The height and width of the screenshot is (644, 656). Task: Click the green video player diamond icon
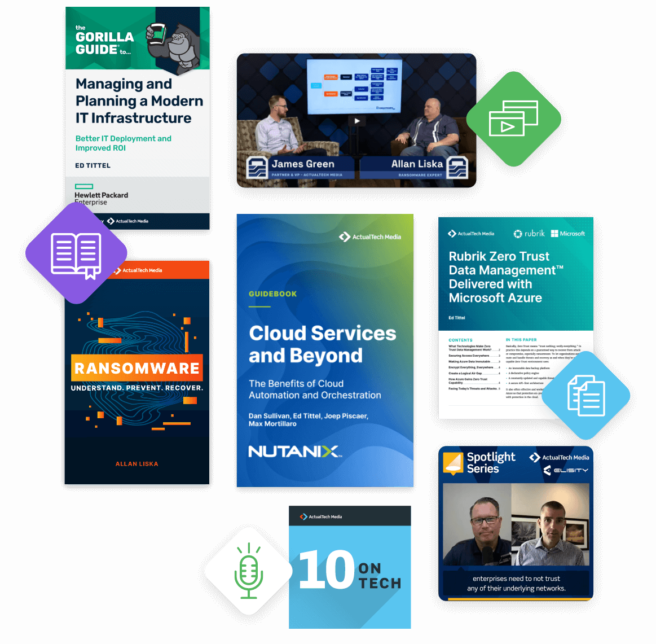point(513,119)
